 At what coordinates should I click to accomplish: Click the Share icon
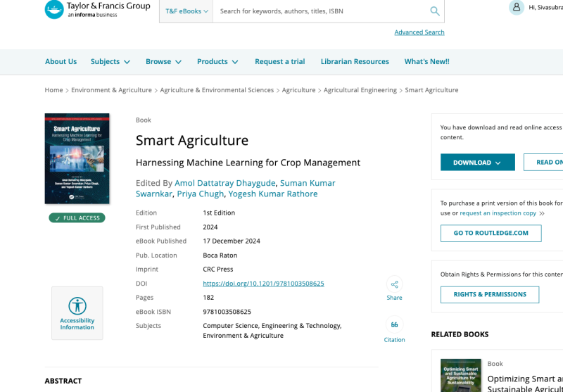pos(394,284)
